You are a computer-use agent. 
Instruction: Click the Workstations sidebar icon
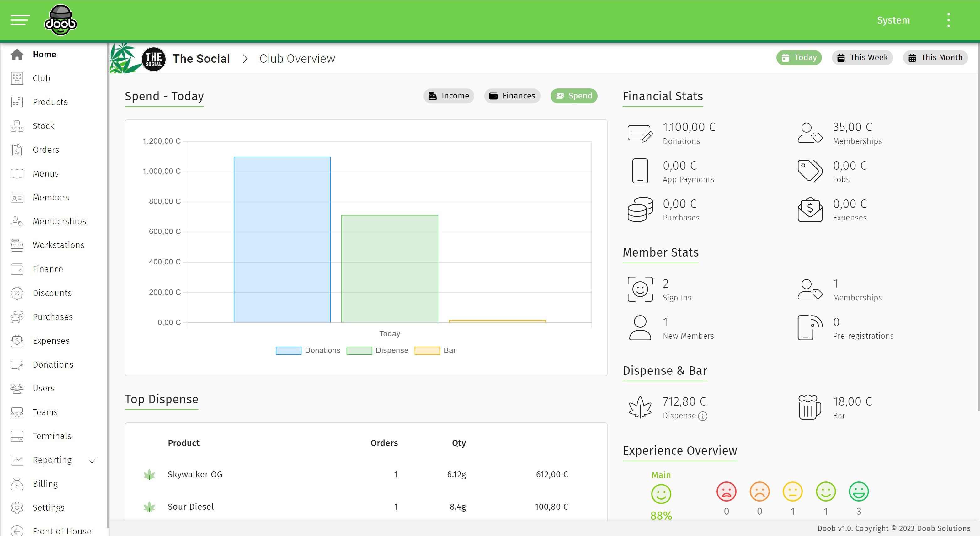pyautogui.click(x=17, y=245)
